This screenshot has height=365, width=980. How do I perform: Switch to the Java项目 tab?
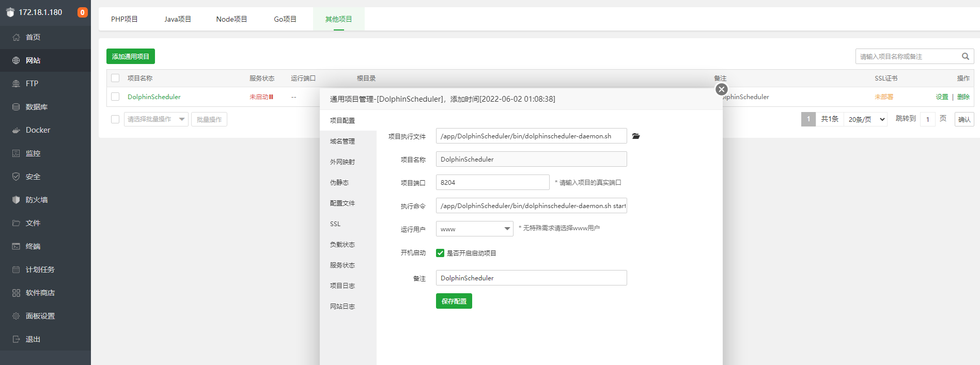pos(178,19)
